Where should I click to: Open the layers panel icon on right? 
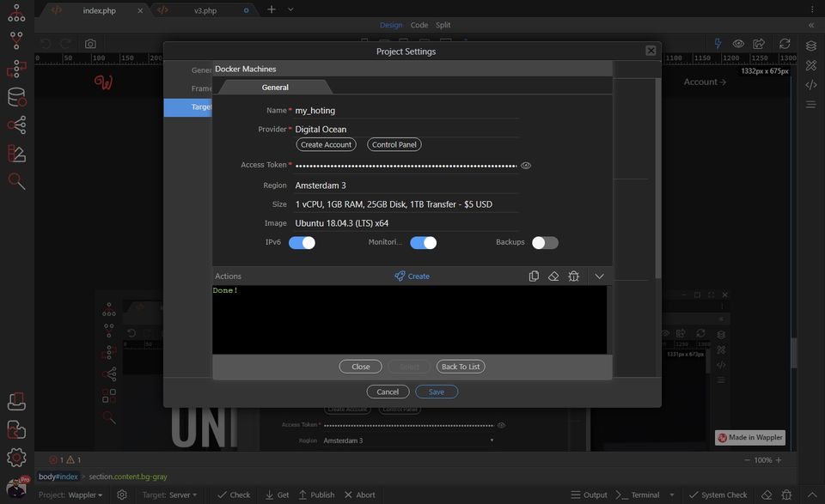point(810,46)
